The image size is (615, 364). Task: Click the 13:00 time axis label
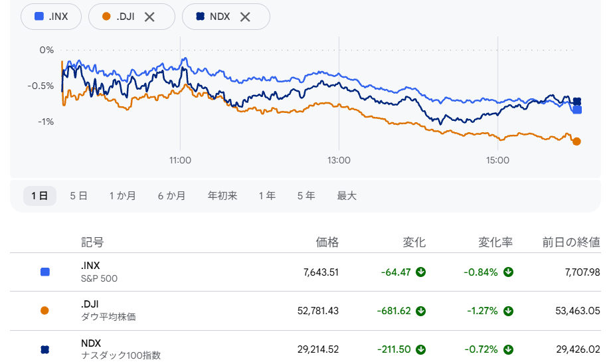339,161
